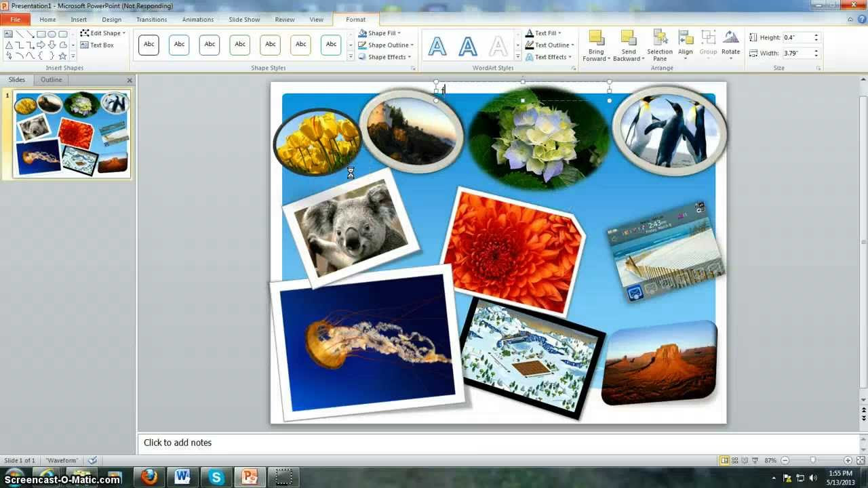Open Skype from the taskbar
Image resolution: width=868 pixels, height=488 pixels.
click(216, 476)
